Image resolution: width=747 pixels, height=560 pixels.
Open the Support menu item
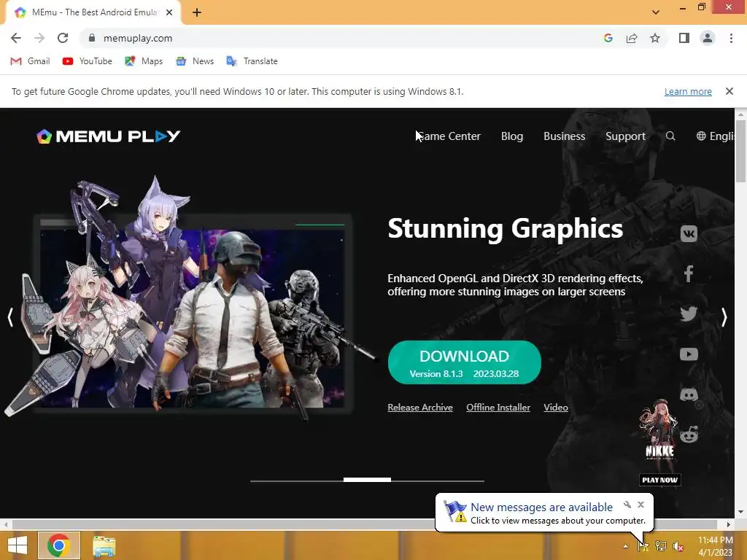click(x=625, y=136)
